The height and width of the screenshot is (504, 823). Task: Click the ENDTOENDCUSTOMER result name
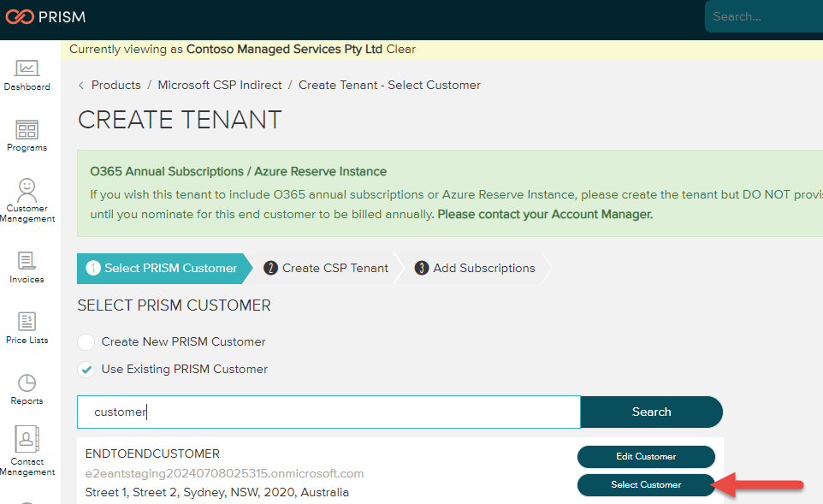(x=153, y=454)
